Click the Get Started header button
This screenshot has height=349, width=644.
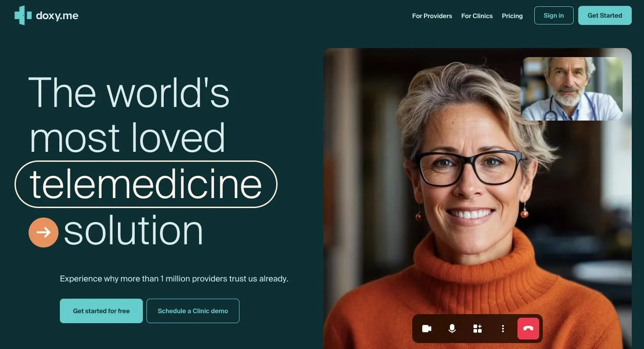click(605, 15)
